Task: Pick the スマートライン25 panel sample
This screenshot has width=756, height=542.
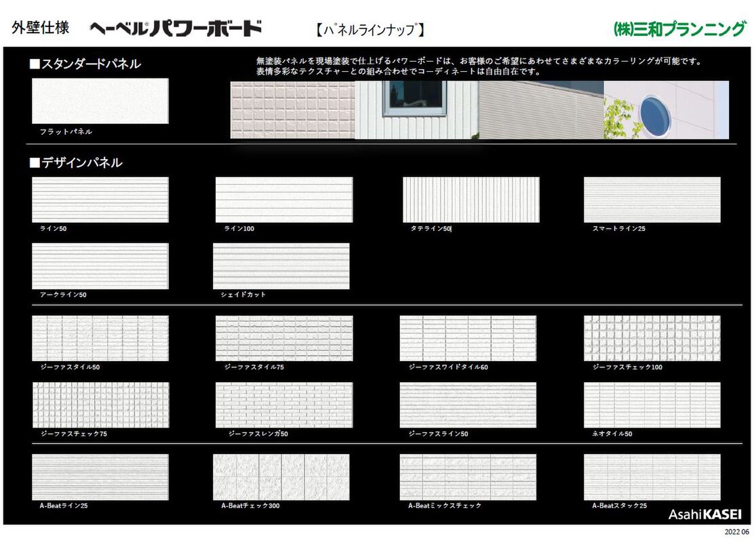Action: pos(652,200)
